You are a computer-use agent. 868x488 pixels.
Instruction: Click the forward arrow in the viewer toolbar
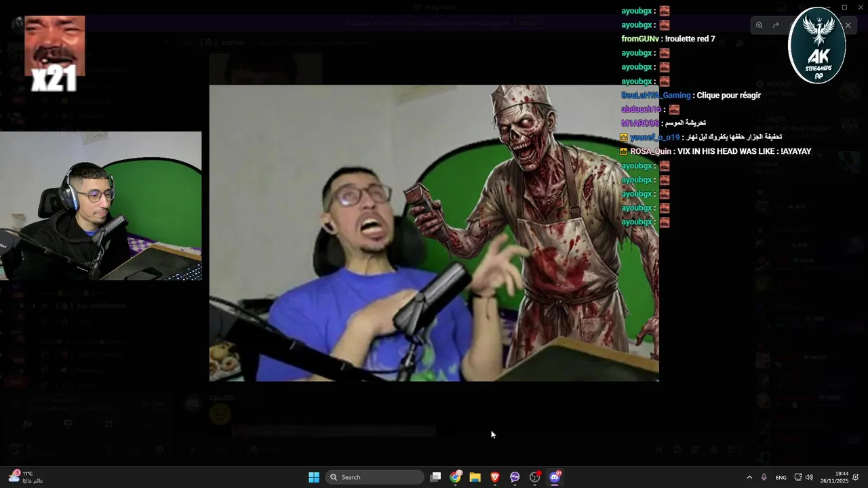pyautogui.click(x=776, y=25)
